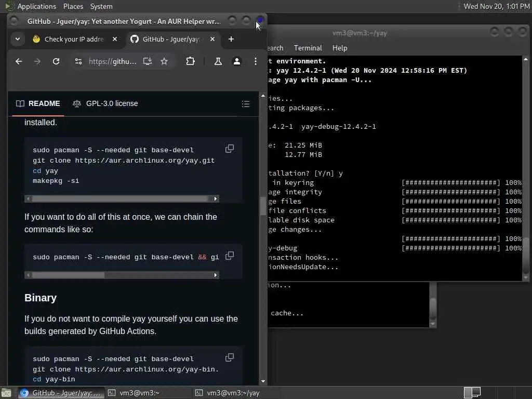Click the show desktop icon in the taskbar

[x=6, y=393]
